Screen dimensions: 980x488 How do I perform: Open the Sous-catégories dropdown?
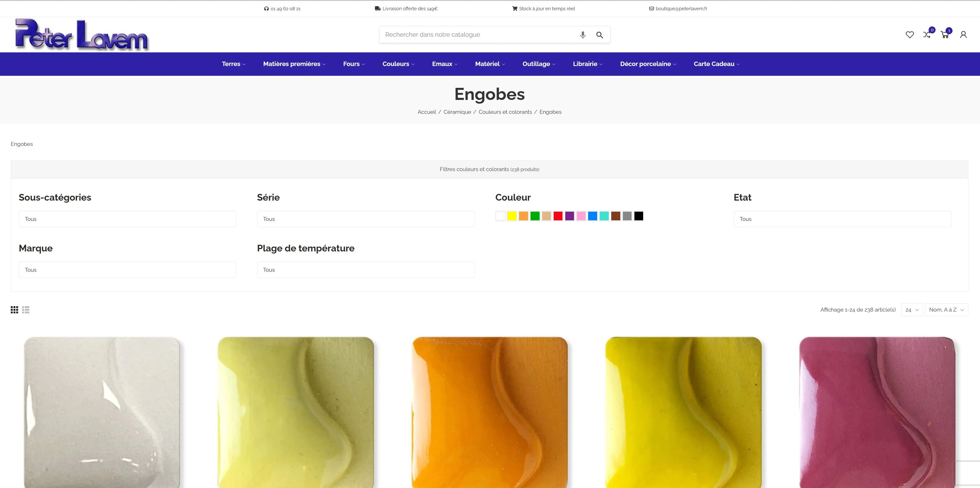127,219
